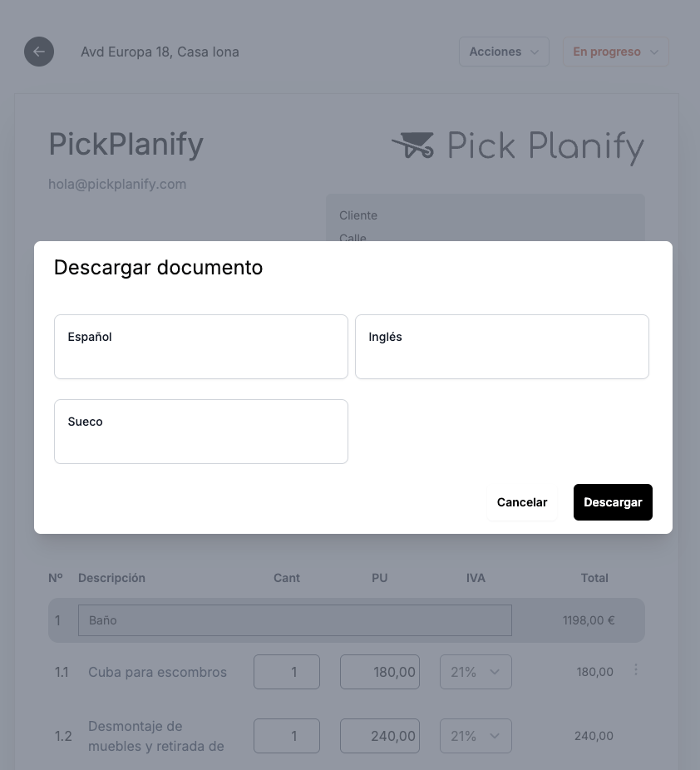The image size is (700, 770).
Task: Click the Baño section name field
Action: point(294,620)
